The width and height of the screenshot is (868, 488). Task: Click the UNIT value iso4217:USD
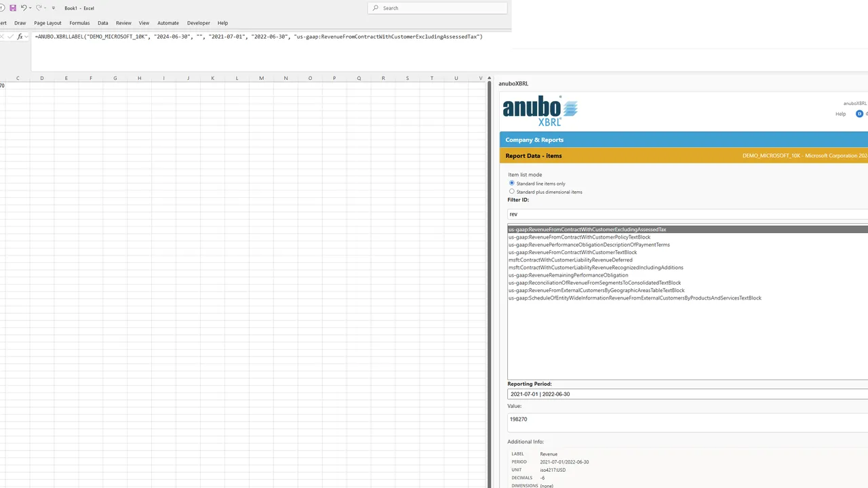[553, 470]
